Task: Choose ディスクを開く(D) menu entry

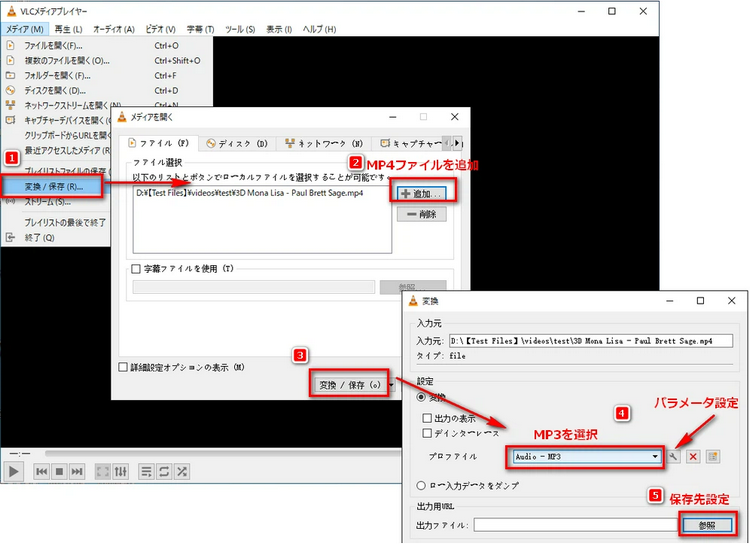Action: click(x=55, y=90)
